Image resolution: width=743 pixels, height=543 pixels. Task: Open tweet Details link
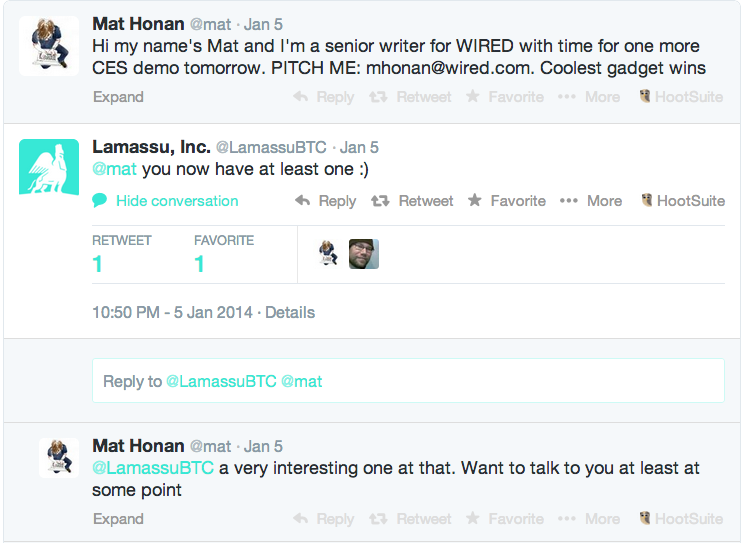coord(290,313)
